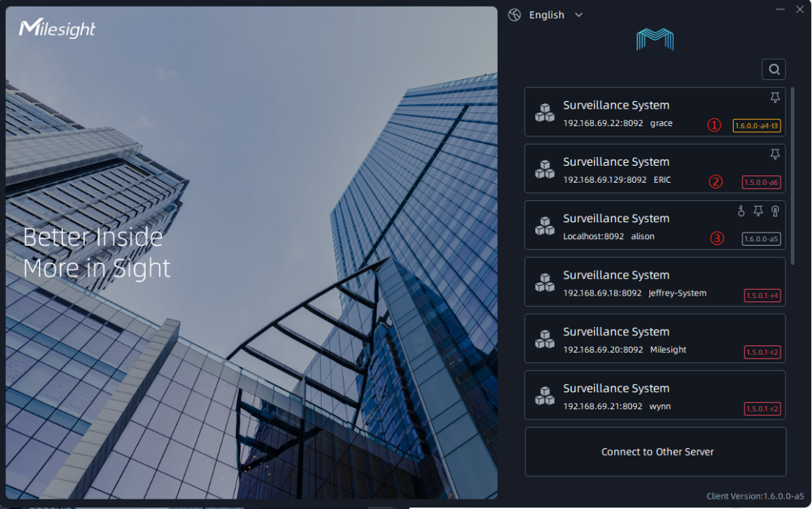Image resolution: width=812 pixels, height=509 pixels.
Task: Click version badge 1.6.0.0-a4-t3
Action: [756, 125]
